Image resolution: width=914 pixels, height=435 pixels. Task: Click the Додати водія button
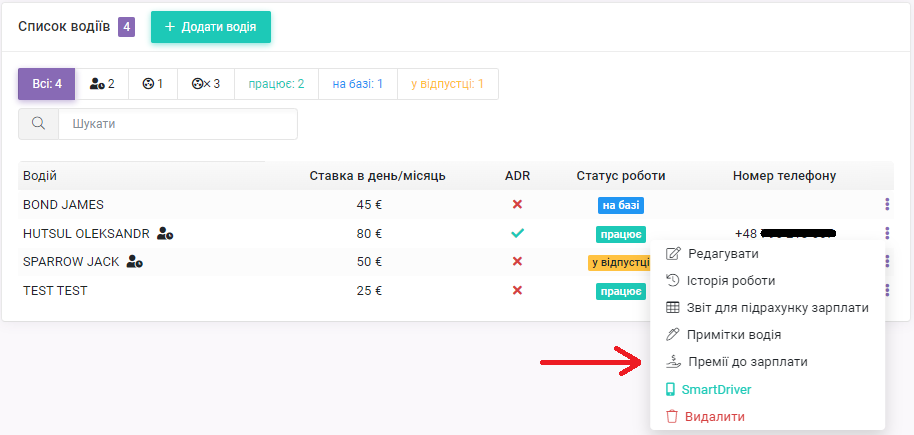(210, 27)
